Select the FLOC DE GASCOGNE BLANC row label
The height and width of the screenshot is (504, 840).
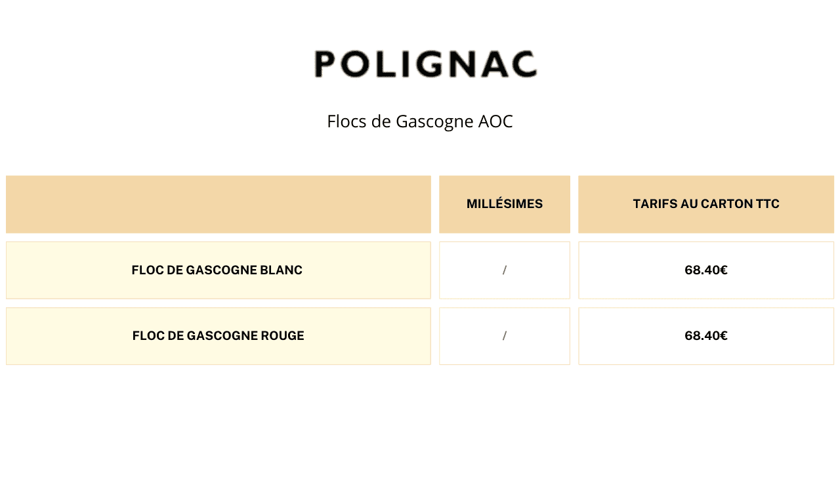tap(217, 270)
